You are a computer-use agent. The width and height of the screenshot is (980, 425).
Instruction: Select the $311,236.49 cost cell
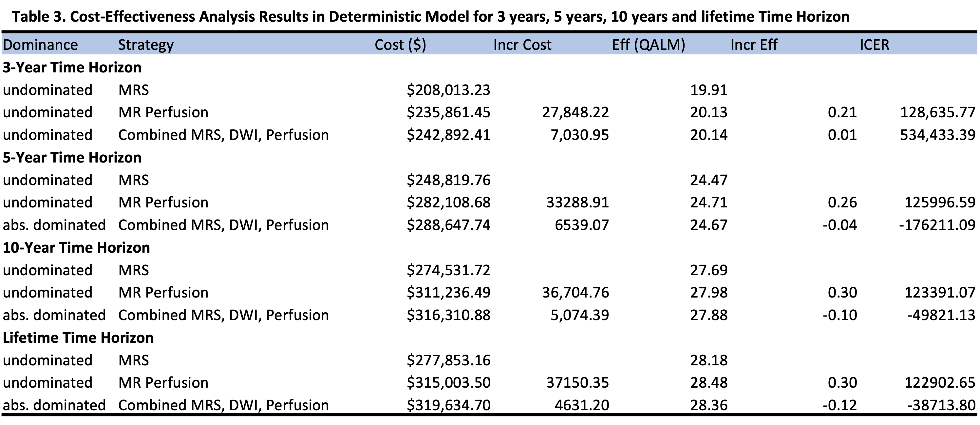[x=448, y=293]
